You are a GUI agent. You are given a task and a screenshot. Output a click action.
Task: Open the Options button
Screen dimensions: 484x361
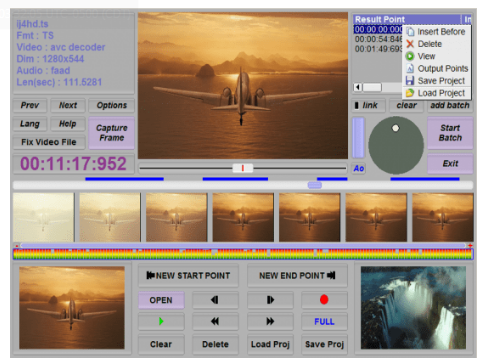pyautogui.click(x=112, y=105)
